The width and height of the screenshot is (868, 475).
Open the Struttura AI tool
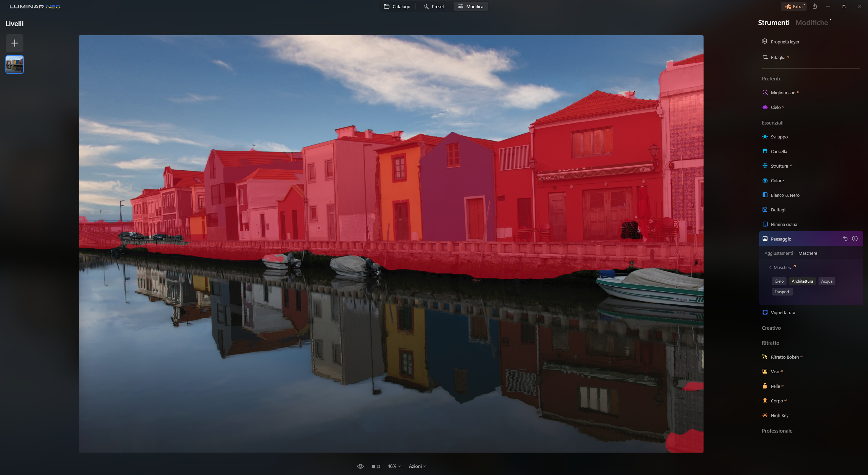click(779, 166)
